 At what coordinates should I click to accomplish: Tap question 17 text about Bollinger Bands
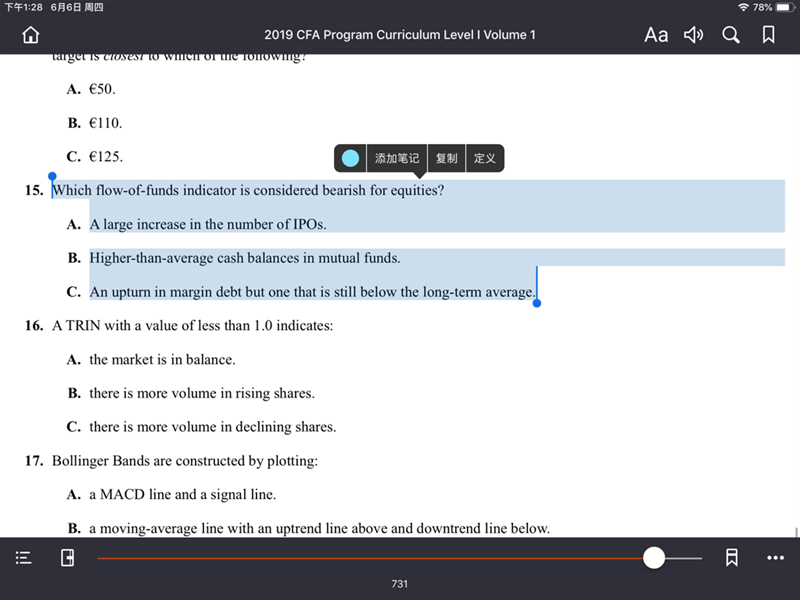[185, 461]
